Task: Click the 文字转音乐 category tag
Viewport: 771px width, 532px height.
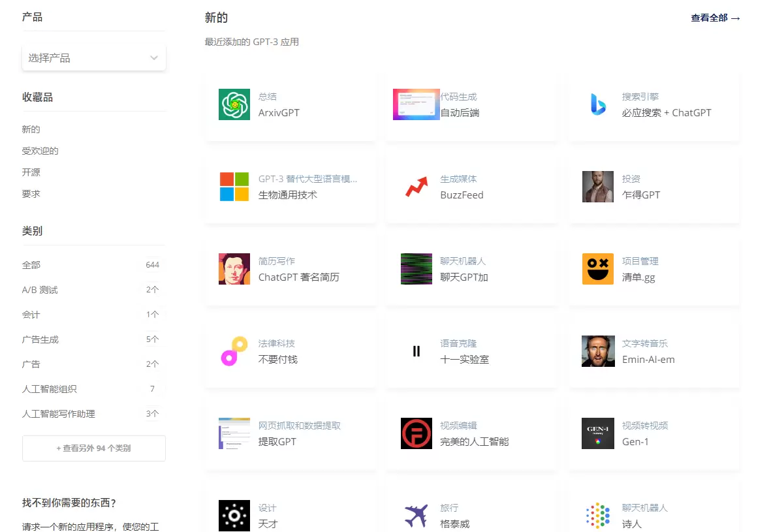Action: (644, 343)
